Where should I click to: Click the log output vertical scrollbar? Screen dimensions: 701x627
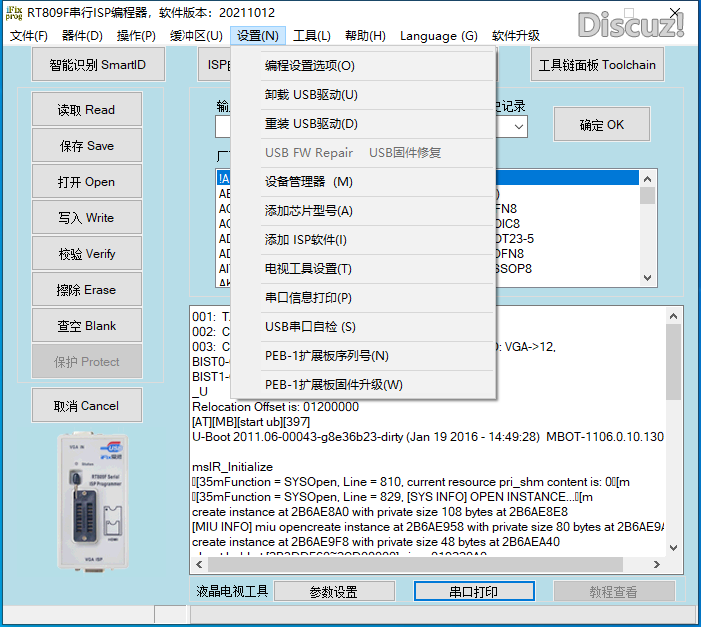pos(672,440)
